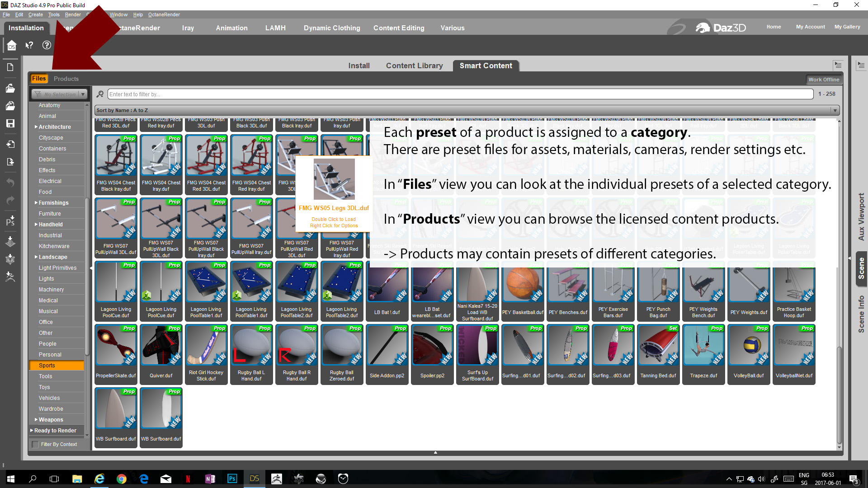Open the question mark help icon
The image size is (868, 488).
[x=47, y=45]
